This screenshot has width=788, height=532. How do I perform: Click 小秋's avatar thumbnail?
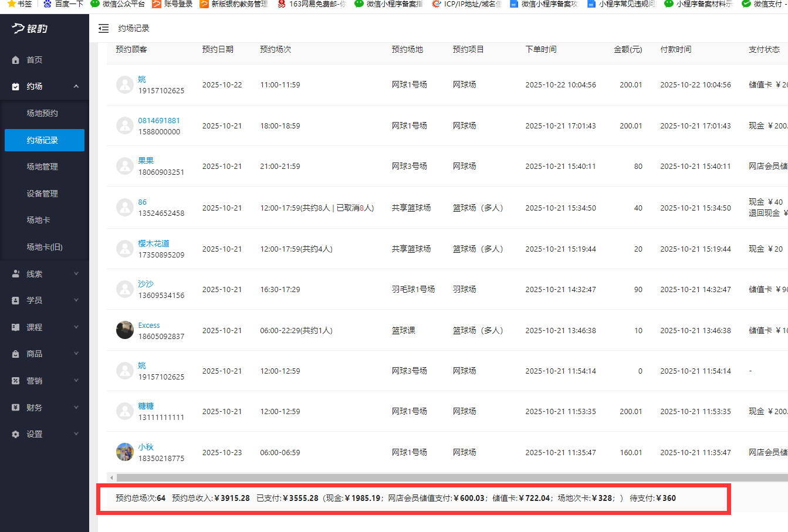click(x=125, y=452)
